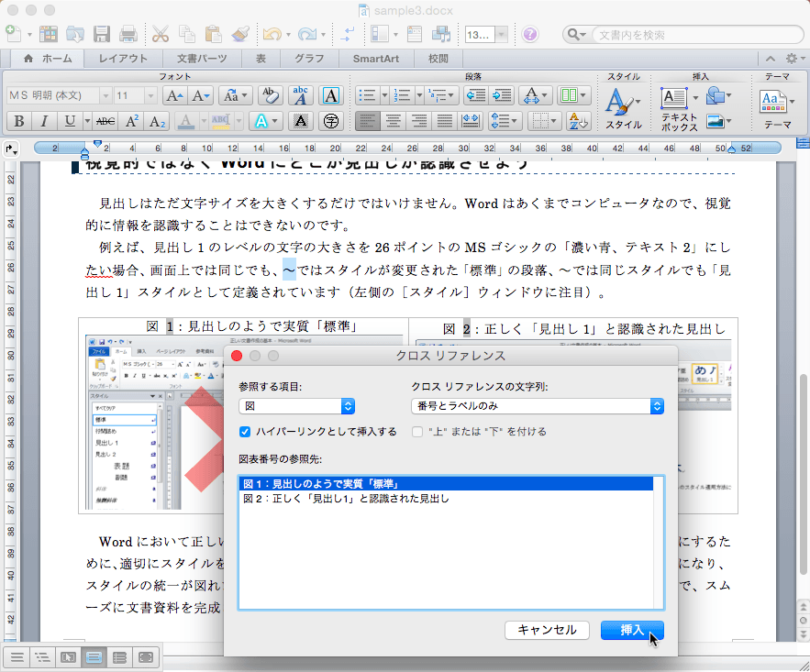Switch to the 校閲 tab
The height and width of the screenshot is (672, 810).
coord(438,59)
